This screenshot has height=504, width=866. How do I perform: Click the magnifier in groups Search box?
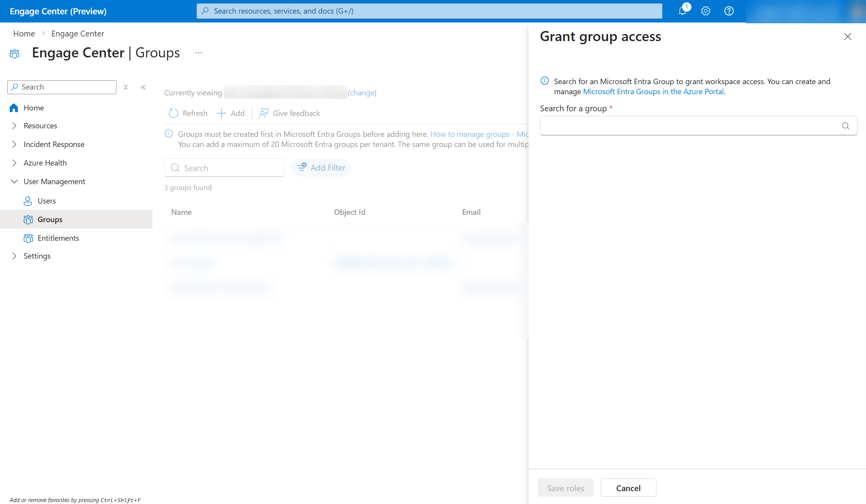[x=175, y=167]
